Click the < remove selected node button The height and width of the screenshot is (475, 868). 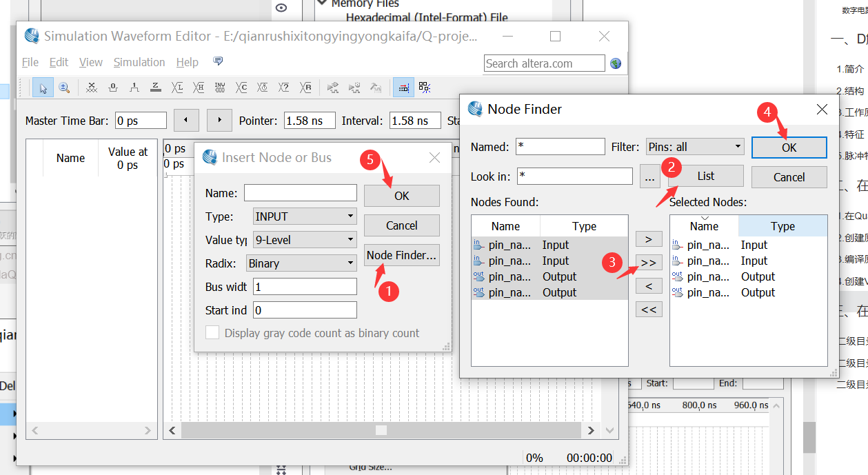(x=648, y=286)
